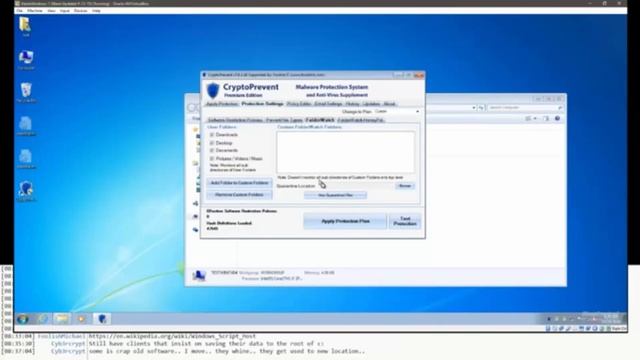
Task: Switch to the Apply Protection tab
Action: click(222, 104)
